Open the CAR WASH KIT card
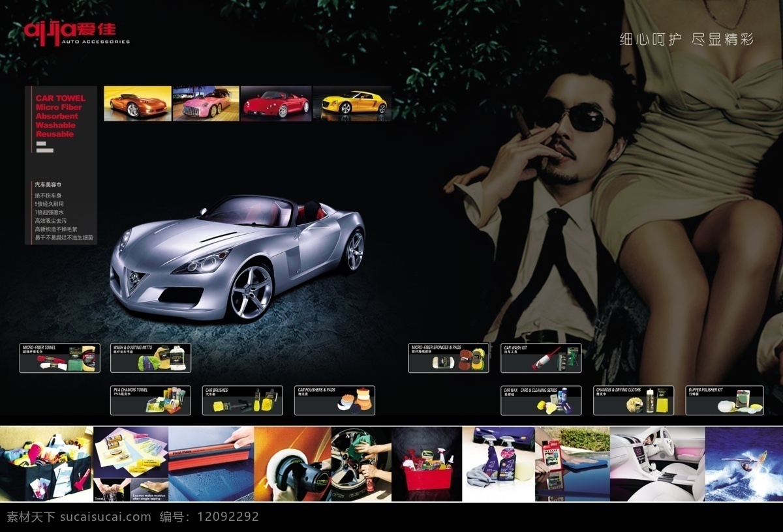This screenshot has width=783, height=532. pos(541,358)
